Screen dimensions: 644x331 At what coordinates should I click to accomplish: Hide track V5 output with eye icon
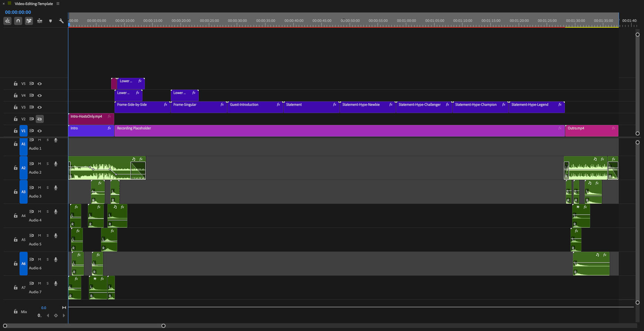pos(40,84)
